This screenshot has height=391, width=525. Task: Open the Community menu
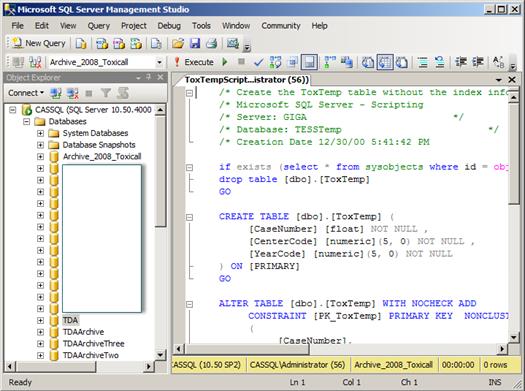pyautogui.click(x=281, y=26)
